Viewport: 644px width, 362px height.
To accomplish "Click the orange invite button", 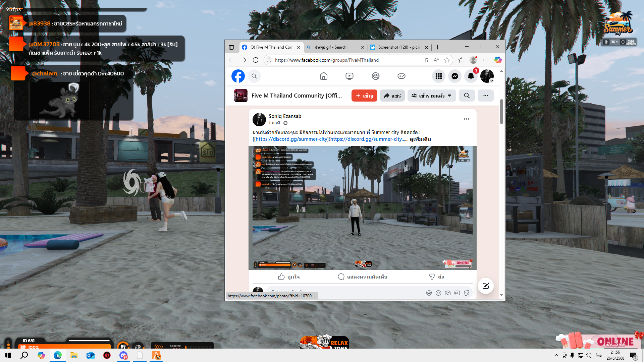I will point(364,96).
